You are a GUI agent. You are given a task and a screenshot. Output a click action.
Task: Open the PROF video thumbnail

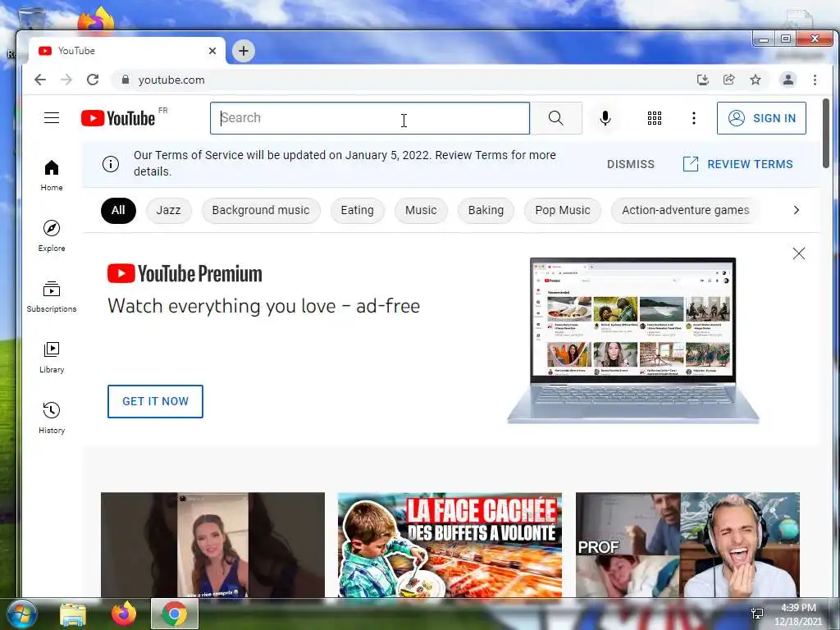(x=688, y=545)
